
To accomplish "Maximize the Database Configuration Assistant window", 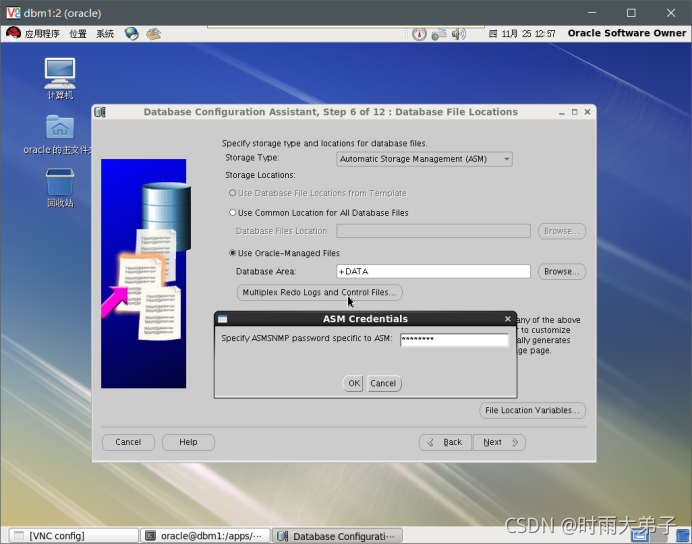I will (x=574, y=112).
